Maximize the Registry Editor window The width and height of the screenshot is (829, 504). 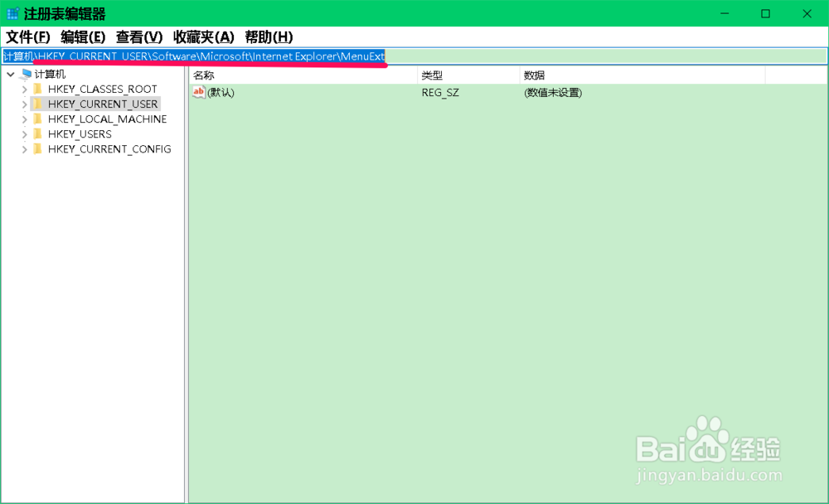(765, 13)
